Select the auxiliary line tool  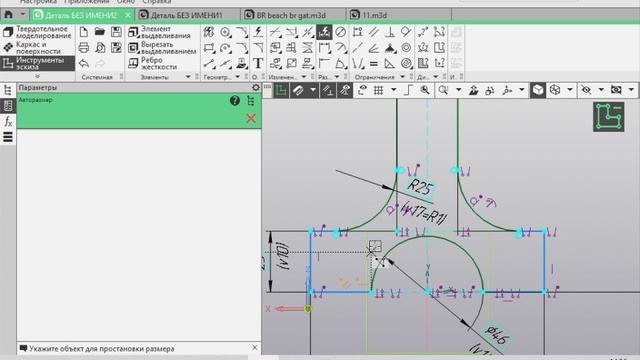[x=225, y=63]
